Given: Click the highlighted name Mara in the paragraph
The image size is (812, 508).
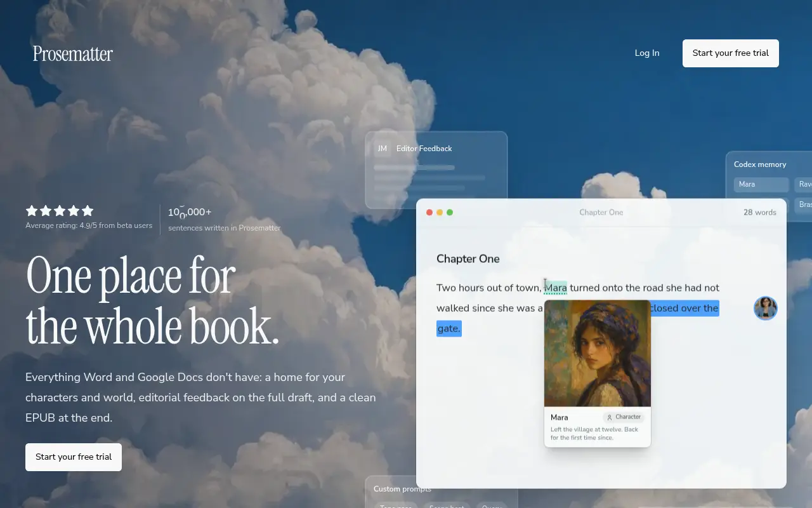Looking at the screenshot, I should 556,288.
